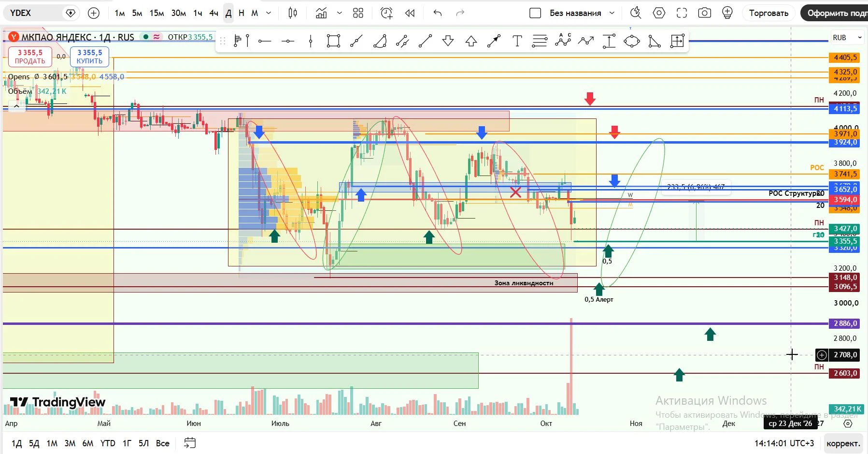Viewport: 868px width, 454px height.
Task: Select the text tool in drawing toolbar
Action: click(x=517, y=41)
